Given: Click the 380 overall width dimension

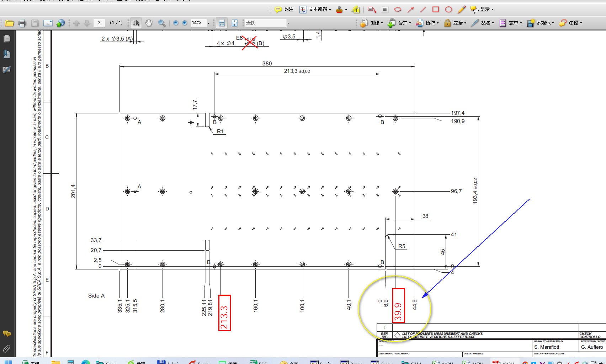Looking at the screenshot, I should (267, 64).
